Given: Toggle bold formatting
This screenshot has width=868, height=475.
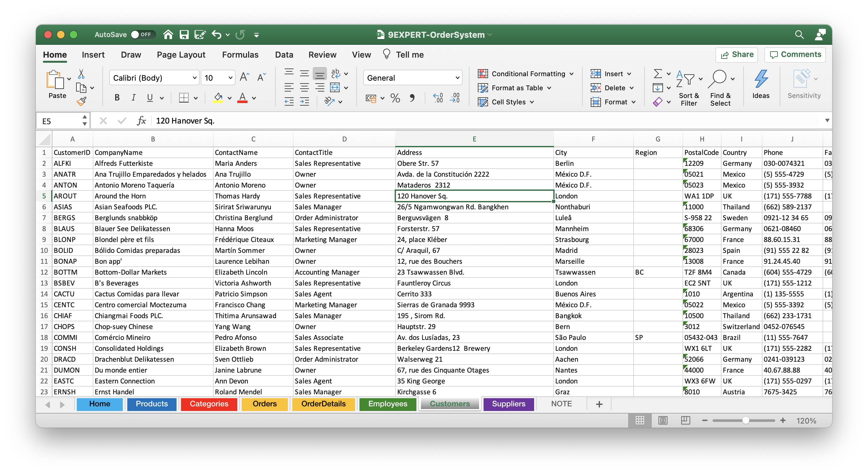Looking at the screenshot, I should (117, 97).
